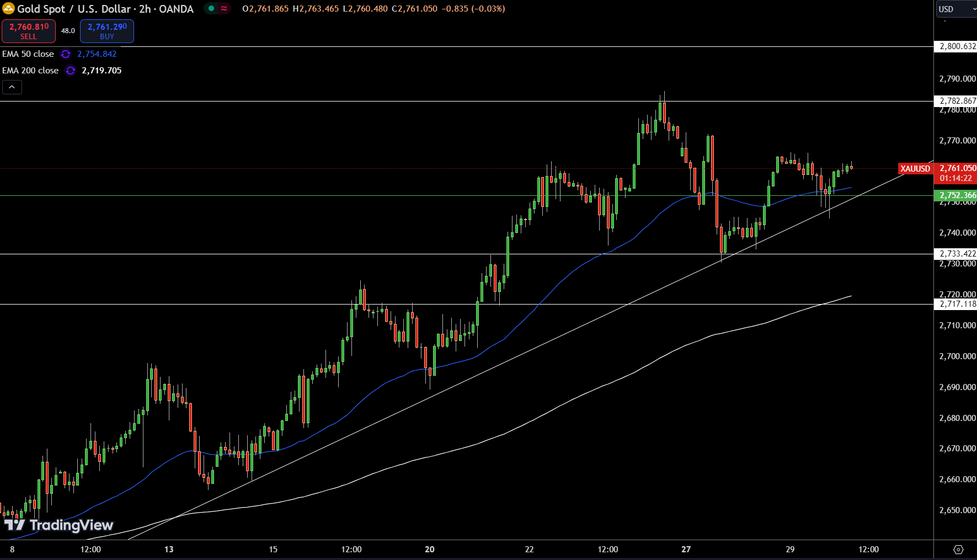Click the 2,740.000 price axis tick
Image resolution: width=977 pixels, height=560 pixels.
[x=958, y=233]
